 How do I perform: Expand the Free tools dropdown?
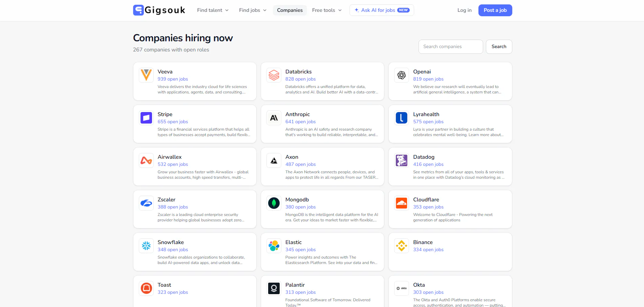327,10
